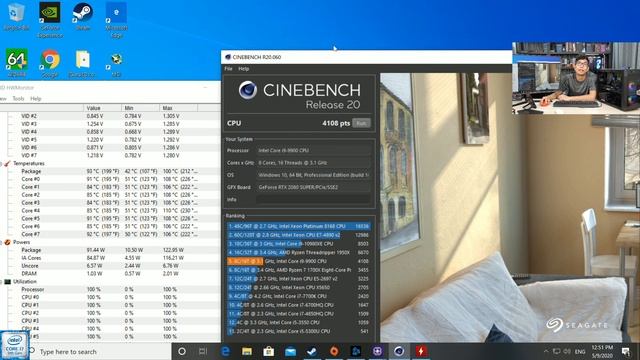The height and width of the screenshot is (360, 640).
Task: Open the volume icon in the system tray
Action: tap(567, 351)
